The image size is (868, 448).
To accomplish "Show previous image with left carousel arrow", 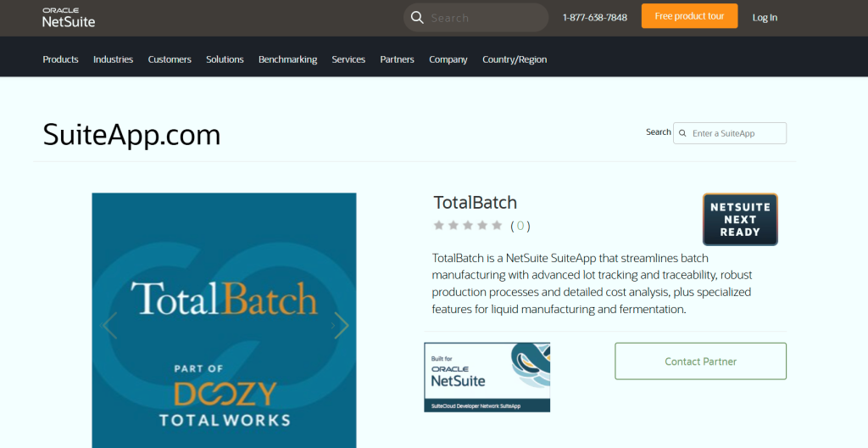I will (109, 325).
